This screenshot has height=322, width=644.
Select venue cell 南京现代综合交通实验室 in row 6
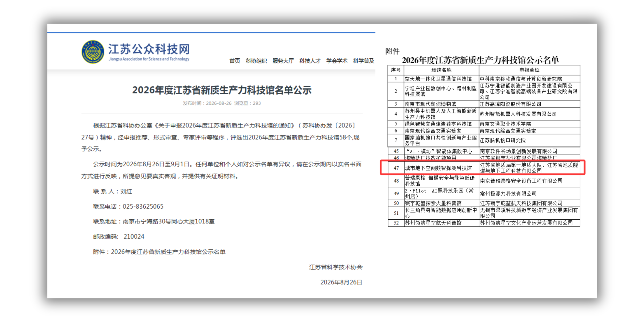pos(441,131)
